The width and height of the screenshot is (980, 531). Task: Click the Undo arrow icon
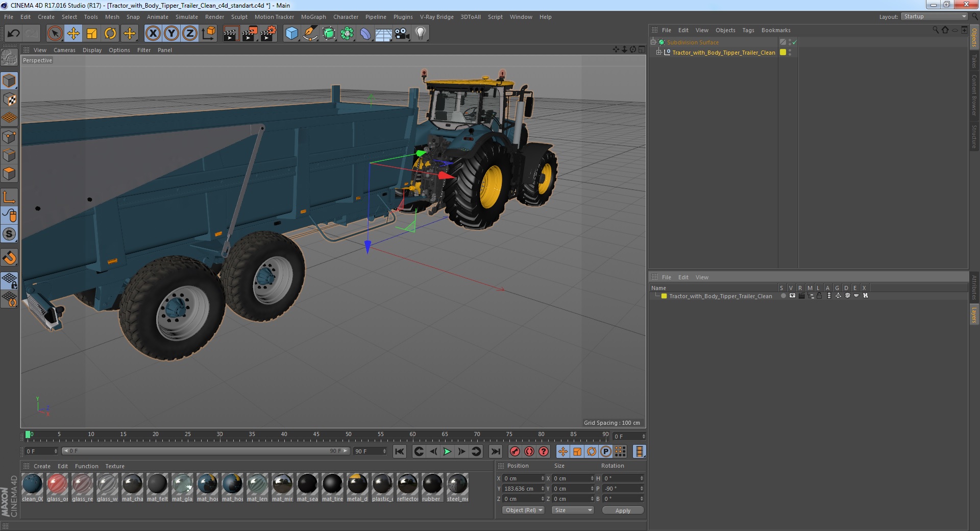13,34
